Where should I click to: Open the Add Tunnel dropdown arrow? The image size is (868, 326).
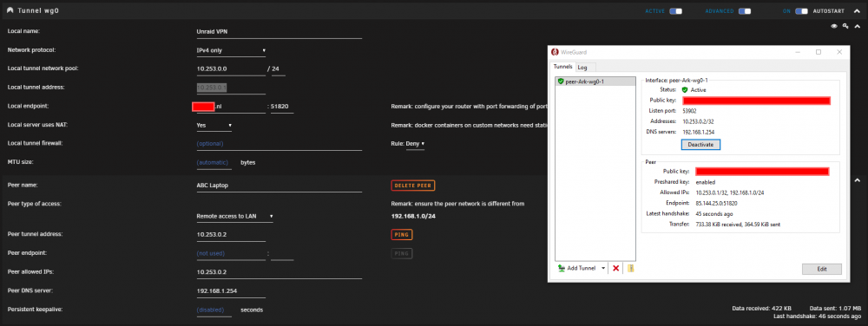pyautogui.click(x=603, y=269)
